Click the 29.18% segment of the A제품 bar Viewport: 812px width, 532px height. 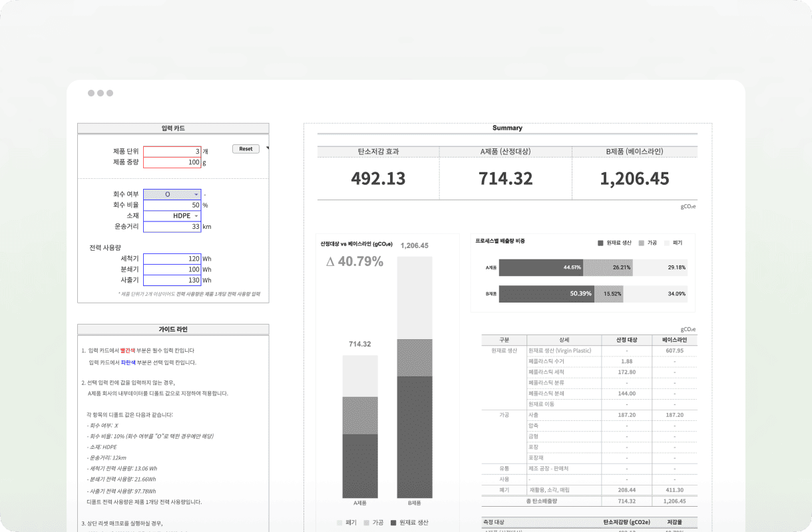point(660,267)
